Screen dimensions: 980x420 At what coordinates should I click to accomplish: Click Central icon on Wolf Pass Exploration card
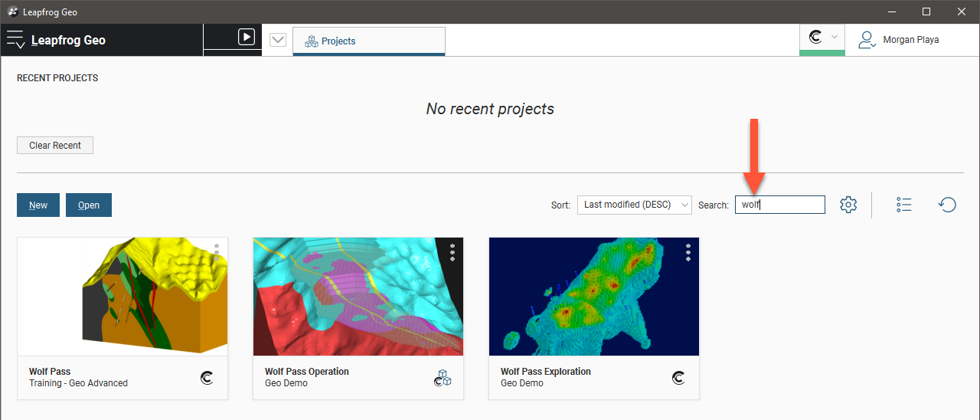(x=678, y=378)
